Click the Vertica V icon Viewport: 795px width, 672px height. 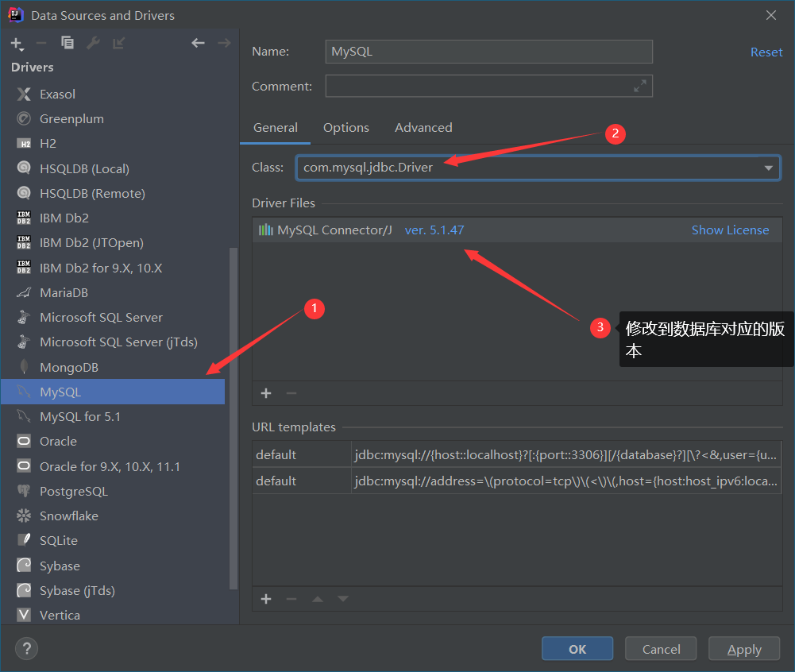(24, 615)
